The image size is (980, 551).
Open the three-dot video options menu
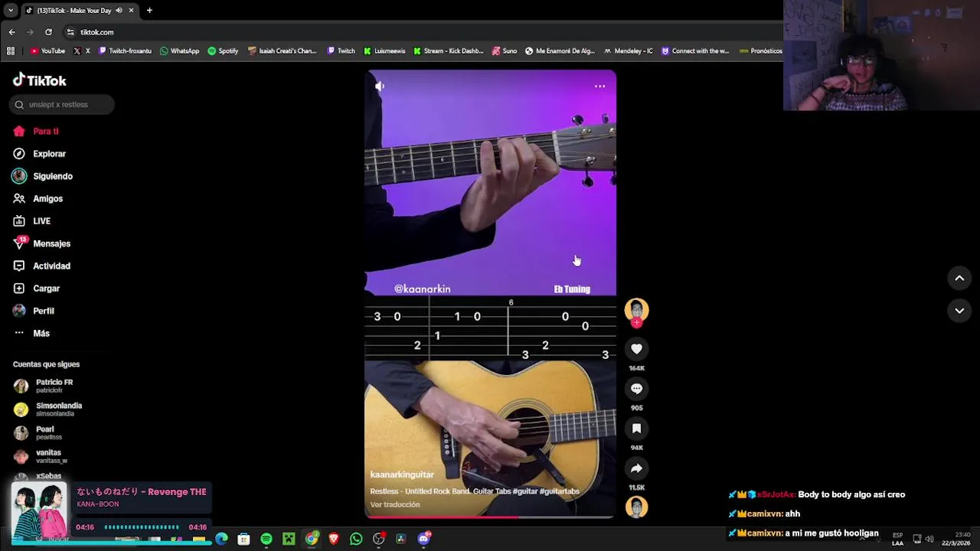[599, 86]
